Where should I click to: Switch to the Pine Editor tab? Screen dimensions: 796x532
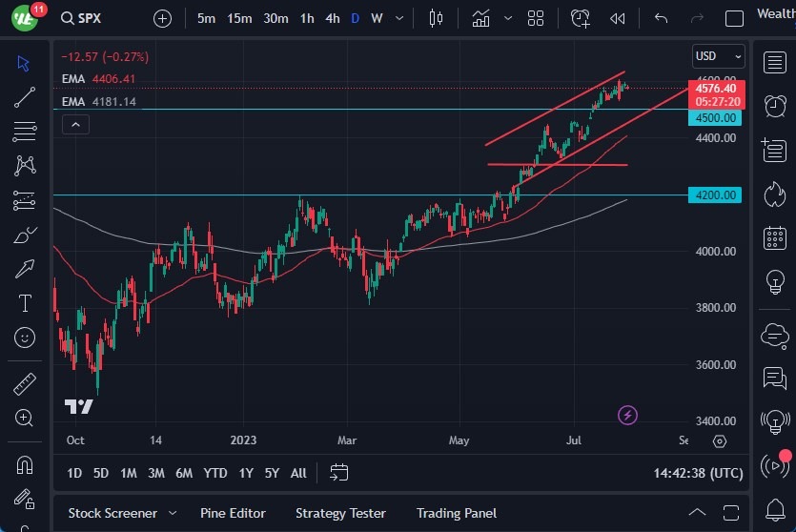tap(233, 513)
